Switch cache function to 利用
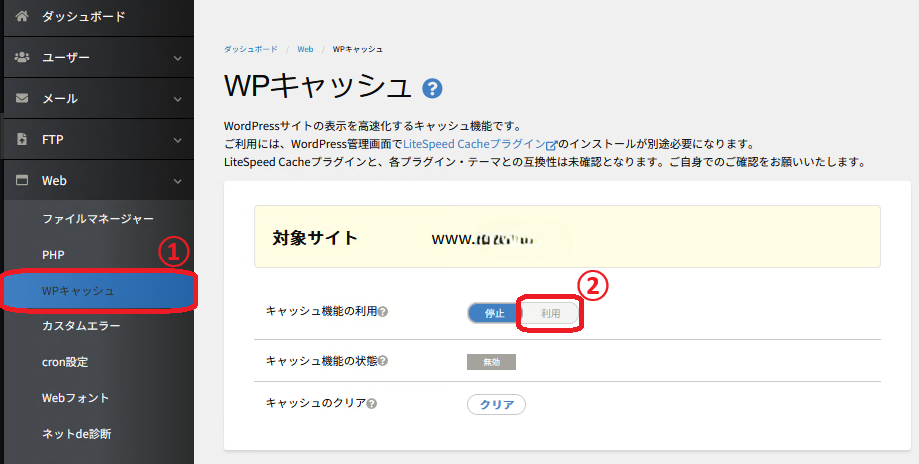 (550, 313)
